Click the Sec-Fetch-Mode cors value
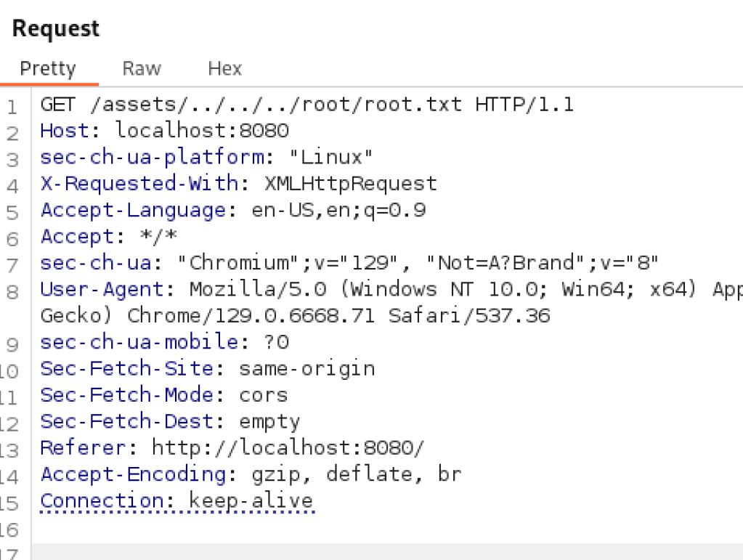The height and width of the screenshot is (560, 743). tap(264, 395)
